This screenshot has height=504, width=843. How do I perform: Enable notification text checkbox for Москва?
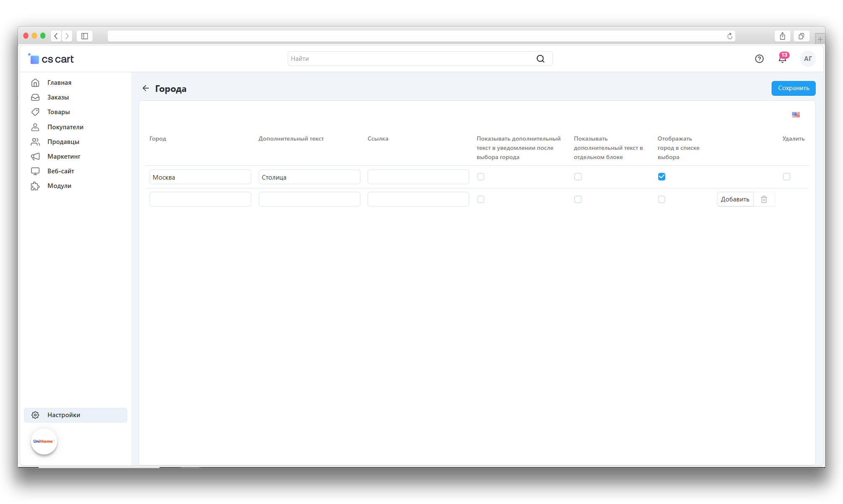pyautogui.click(x=481, y=177)
